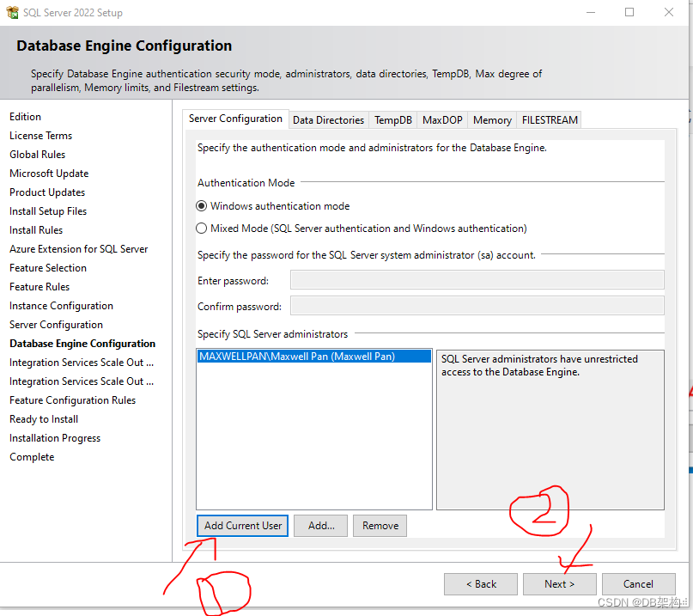Click Next to continue setup
693x616 pixels.
[559, 583]
